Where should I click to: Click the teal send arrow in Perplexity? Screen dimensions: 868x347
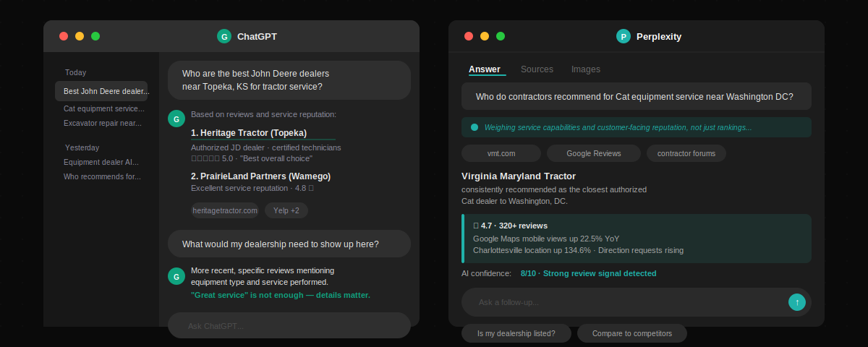pyautogui.click(x=797, y=302)
